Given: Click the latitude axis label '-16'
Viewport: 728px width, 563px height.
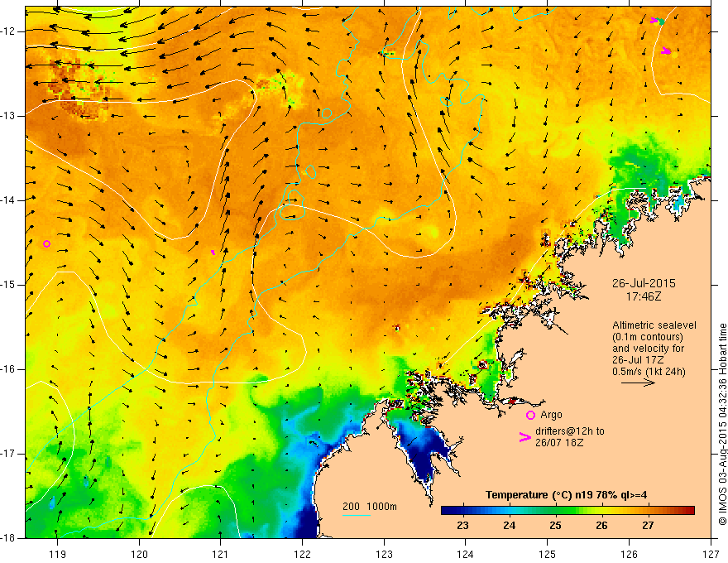Looking at the screenshot, I should pyautogui.click(x=9, y=369).
